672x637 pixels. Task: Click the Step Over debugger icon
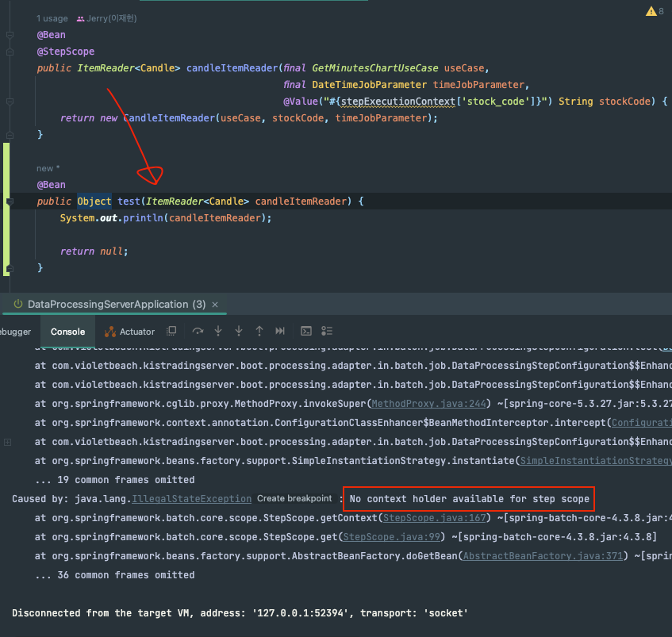pos(198,331)
